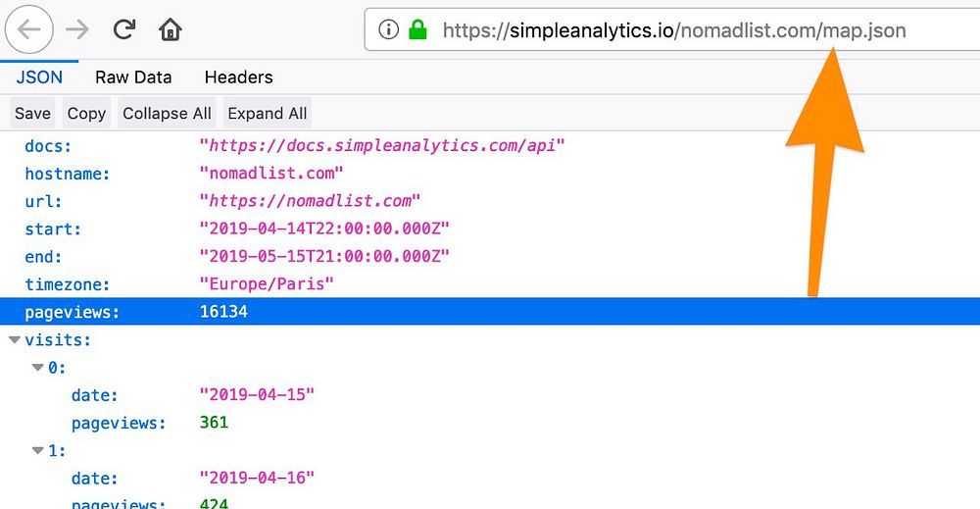Select the highlighted pageviews row
The width and height of the screenshot is (980, 509).
coord(490,312)
